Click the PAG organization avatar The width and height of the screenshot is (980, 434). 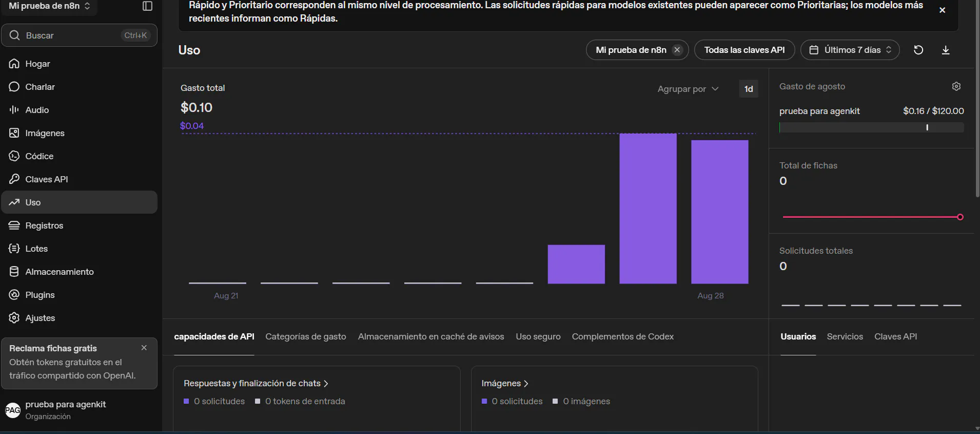click(x=13, y=410)
